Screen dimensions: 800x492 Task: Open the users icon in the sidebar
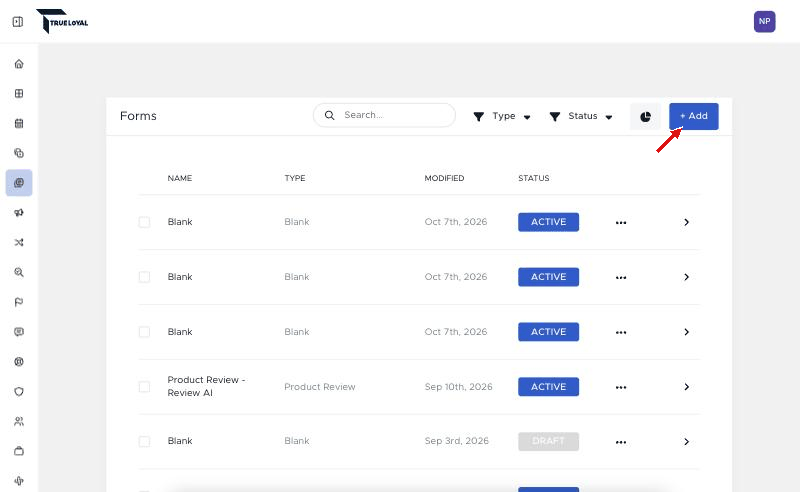pyautogui.click(x=19, y=422)
